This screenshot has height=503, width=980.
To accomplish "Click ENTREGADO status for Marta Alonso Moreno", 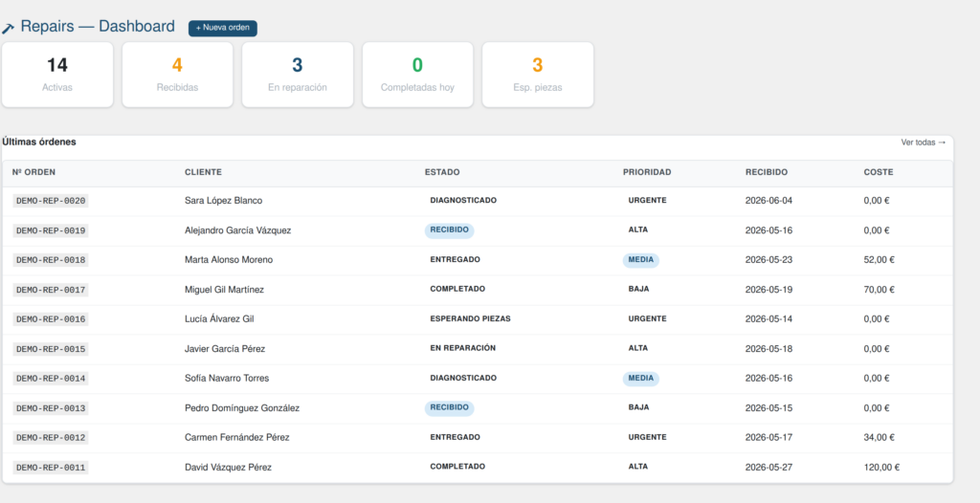I will click(455, 259).
